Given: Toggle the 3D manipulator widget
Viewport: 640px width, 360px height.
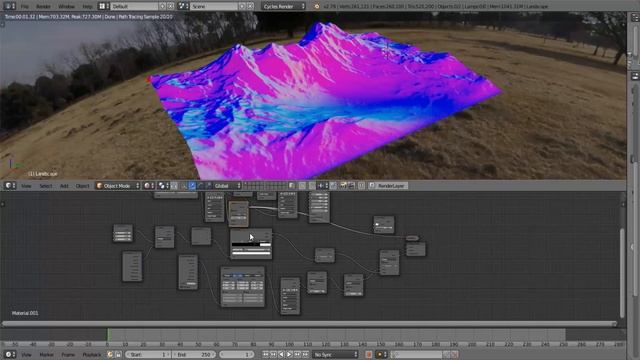Looking at the screenshot, I should click(x=184, y=186).
